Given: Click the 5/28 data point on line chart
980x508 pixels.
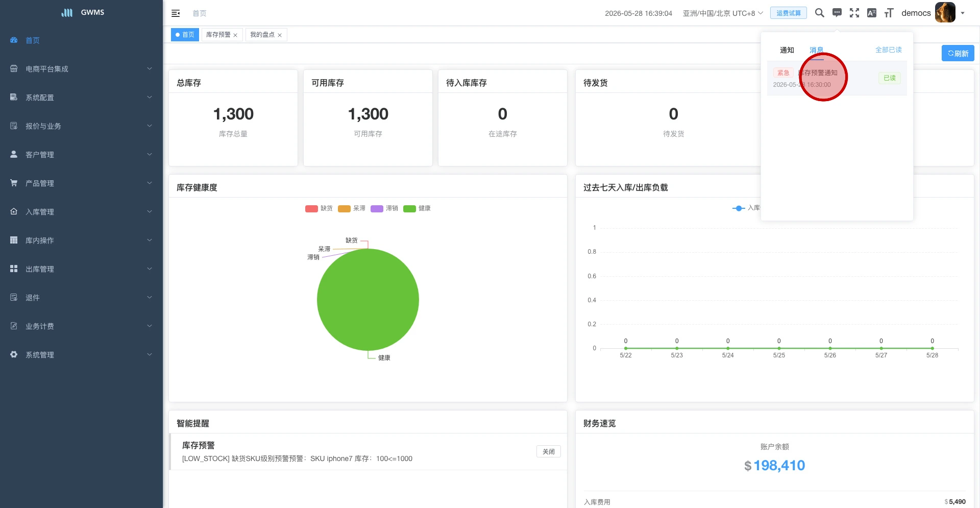Looking at the screenshot, I should (932, 348).
